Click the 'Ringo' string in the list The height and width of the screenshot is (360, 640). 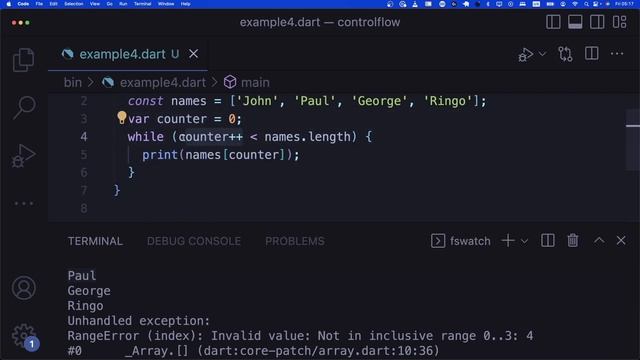(447, 101)
